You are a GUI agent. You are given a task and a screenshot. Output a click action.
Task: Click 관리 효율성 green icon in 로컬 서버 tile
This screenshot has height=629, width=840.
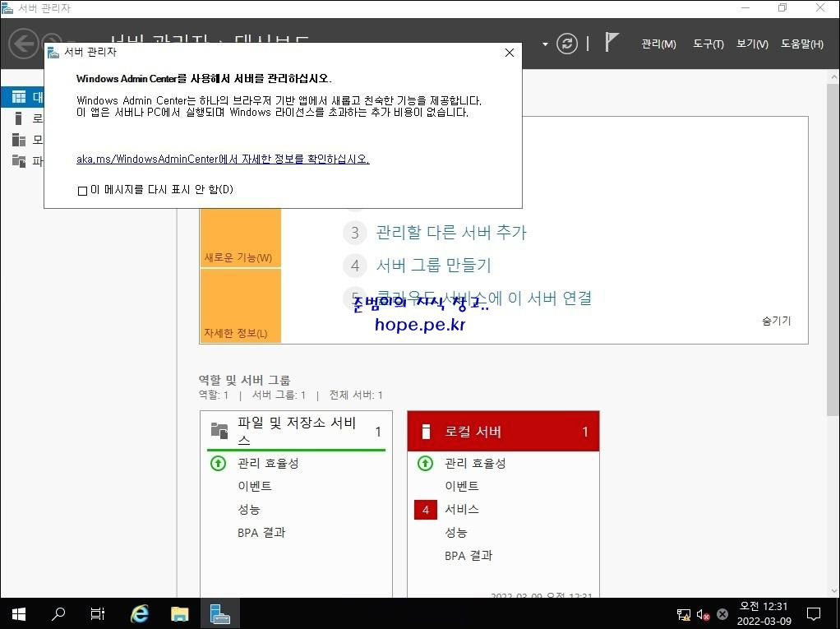click(426, 463)
